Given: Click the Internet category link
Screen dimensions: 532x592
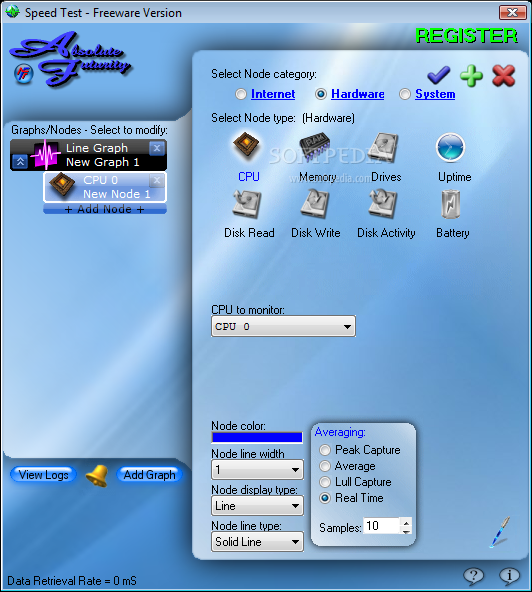Looking at the screenshot, I should (273, 94).
